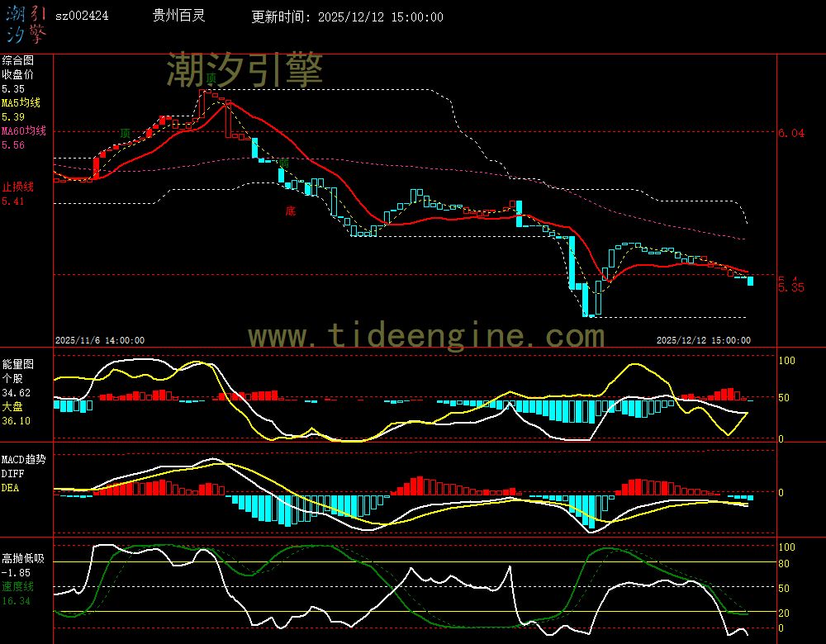
Task: Click the yellow 大盘 legend in energy panel
Action: click(x=12, y=407)
